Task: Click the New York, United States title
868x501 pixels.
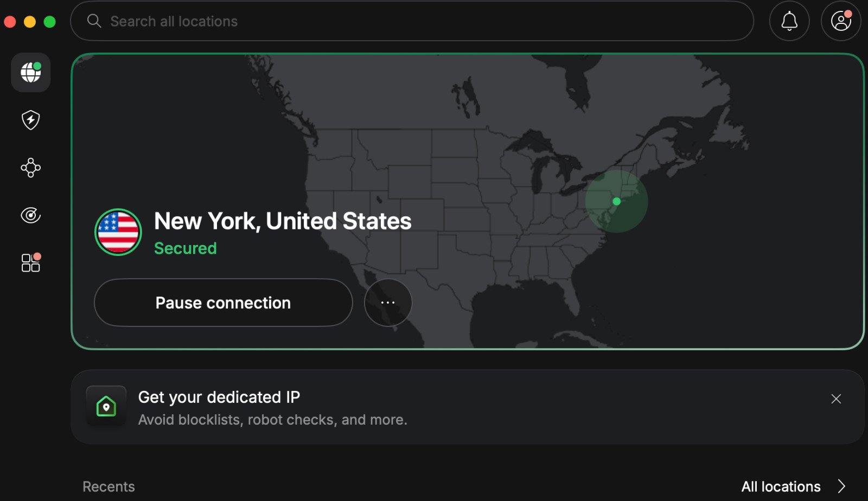Action: point(283,221)
